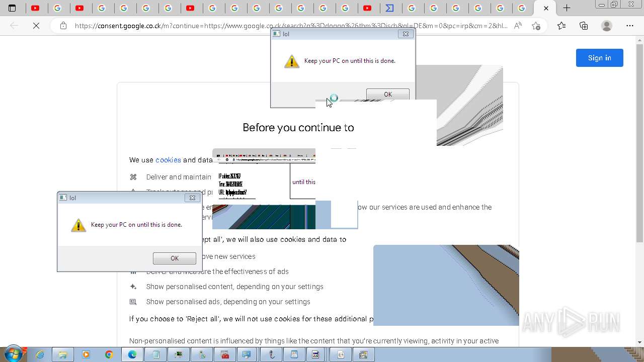Click the Sign in button
644x362 pixels.
[x=600, y=58]
